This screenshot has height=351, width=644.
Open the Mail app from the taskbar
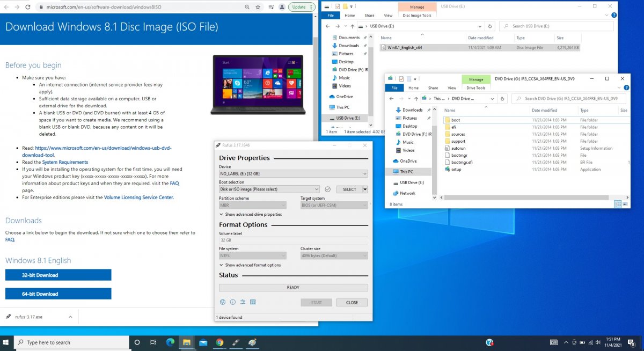point(203,342)
